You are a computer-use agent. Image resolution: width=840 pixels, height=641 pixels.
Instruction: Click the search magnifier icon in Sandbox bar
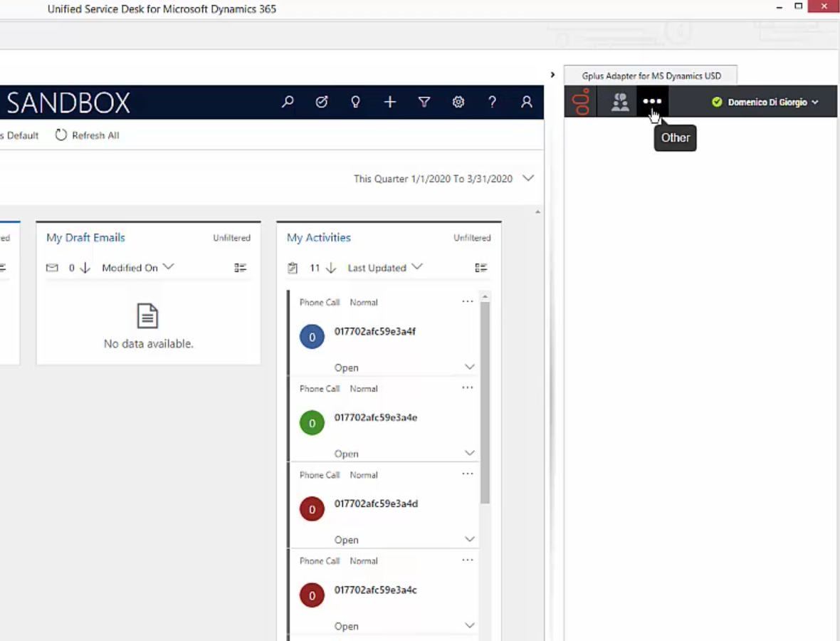(x=288, y=101)
